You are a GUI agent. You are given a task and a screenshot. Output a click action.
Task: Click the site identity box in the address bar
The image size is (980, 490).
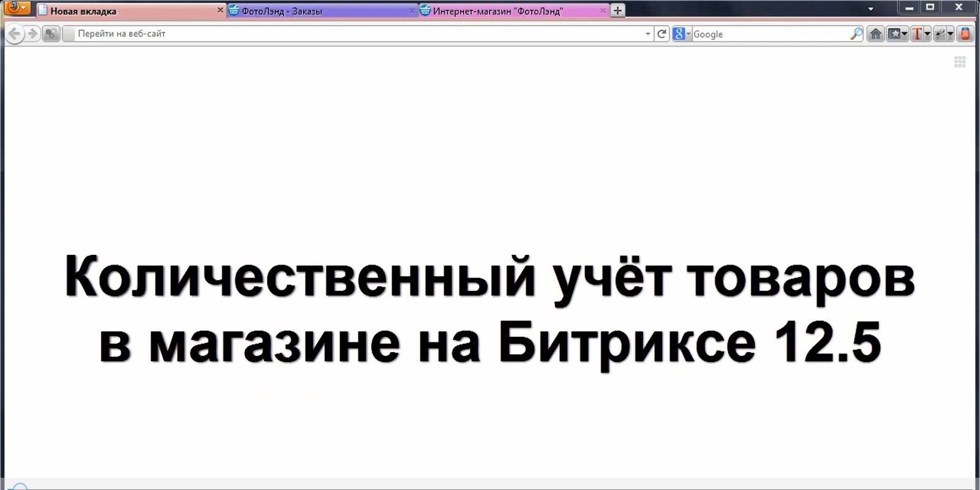click(69, 34)
